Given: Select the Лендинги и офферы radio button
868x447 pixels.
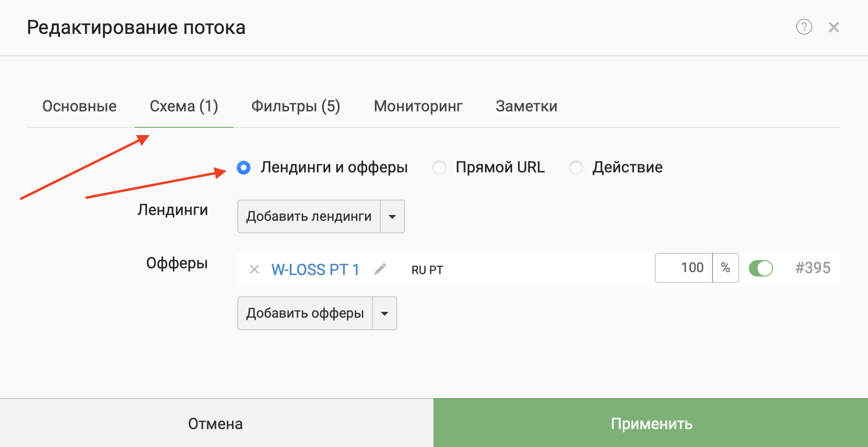Looking at the screenshot, I should (x=244, y=168).
